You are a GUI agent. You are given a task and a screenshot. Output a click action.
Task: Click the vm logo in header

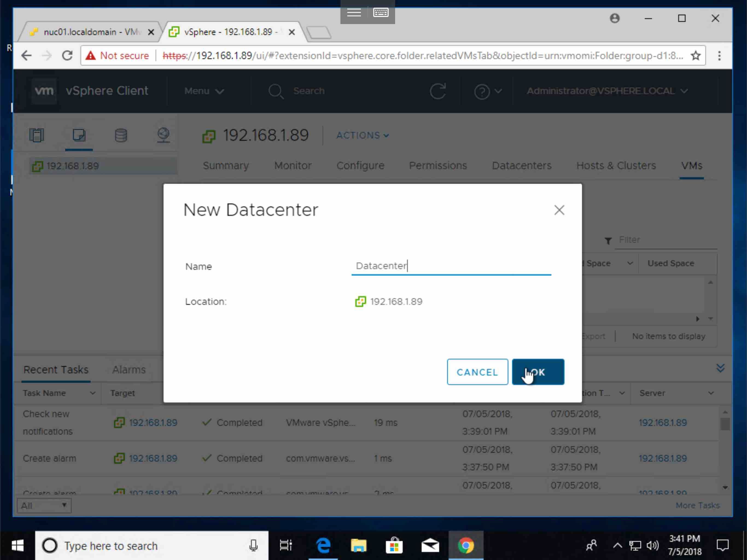pos(44,91)
